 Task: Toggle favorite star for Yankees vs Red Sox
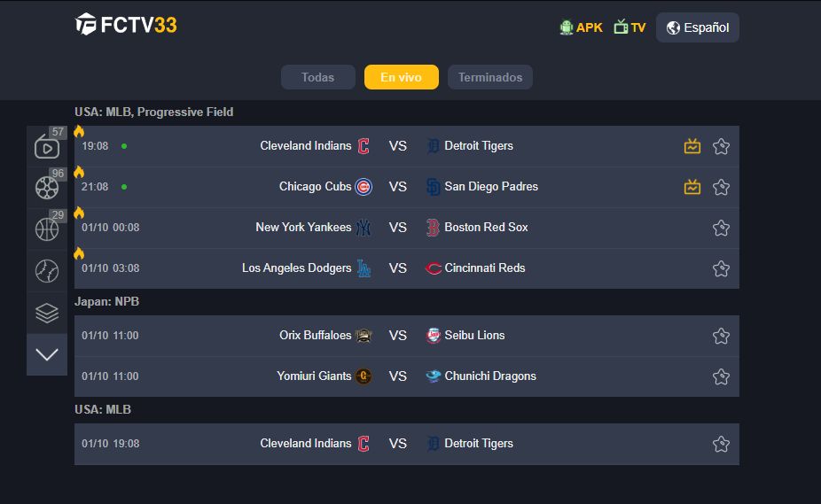tap(721, 228)
